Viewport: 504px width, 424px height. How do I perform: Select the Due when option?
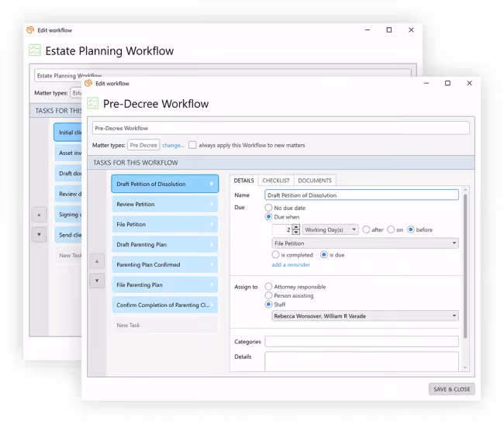pyautogui.click(x=268, y=217)
